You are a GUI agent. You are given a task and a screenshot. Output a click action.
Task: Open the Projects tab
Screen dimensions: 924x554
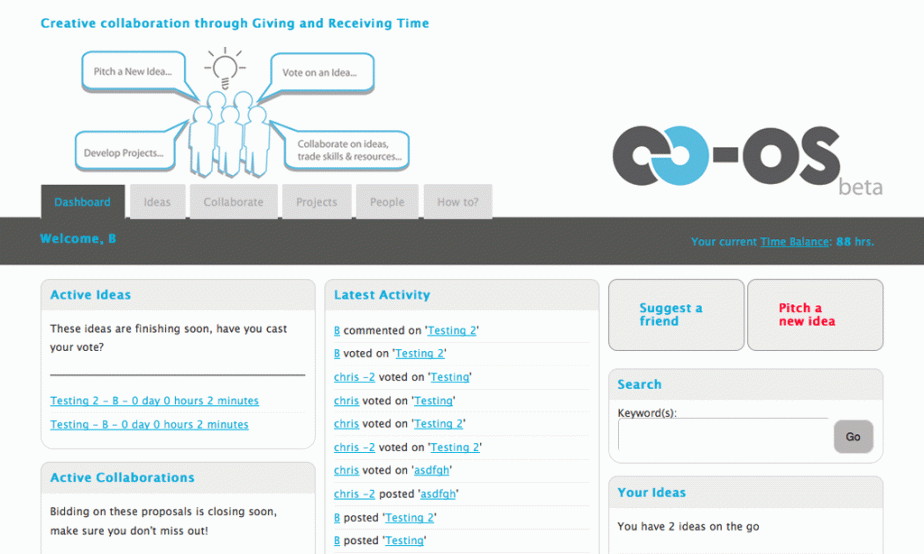[316, 202]
